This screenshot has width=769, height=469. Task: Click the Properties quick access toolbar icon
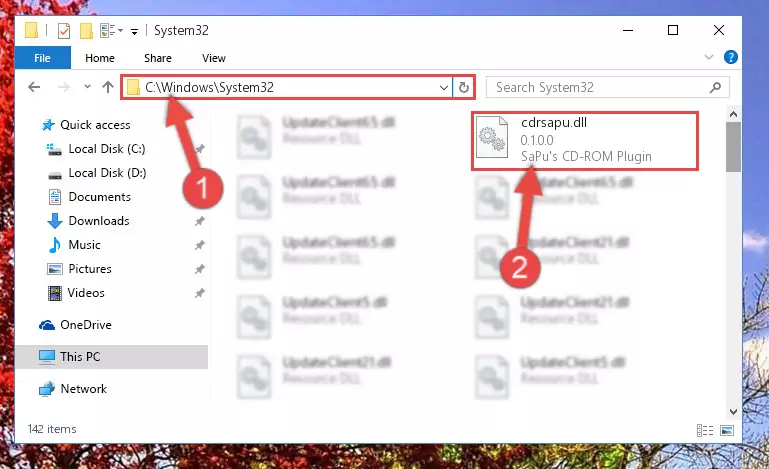click(64, 30)
